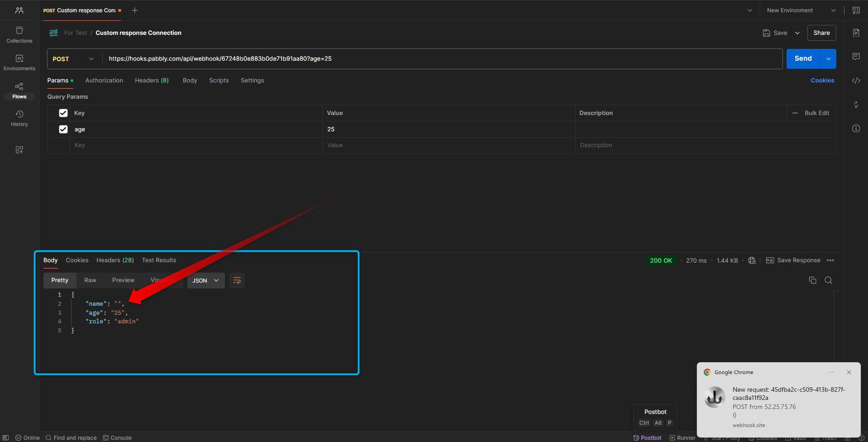Open the Code snippet right sidebar icon
This screenshot has height=442, width=868.
pos(856,81)
